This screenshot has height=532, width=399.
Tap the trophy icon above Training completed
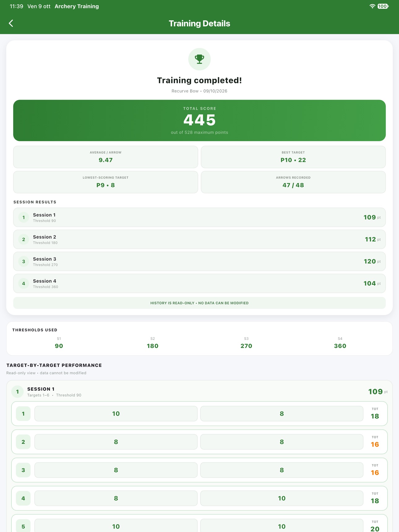(x=199, y=59)
